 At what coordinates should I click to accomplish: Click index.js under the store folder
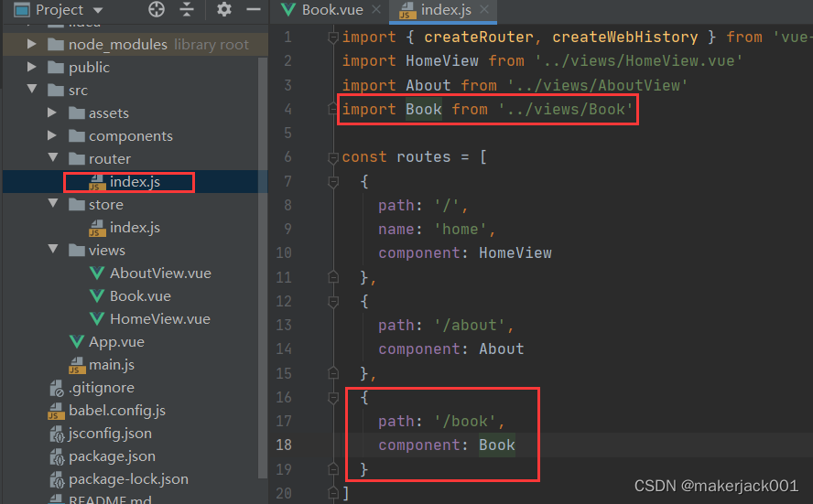pyautogui.click(x=134, y=228)
